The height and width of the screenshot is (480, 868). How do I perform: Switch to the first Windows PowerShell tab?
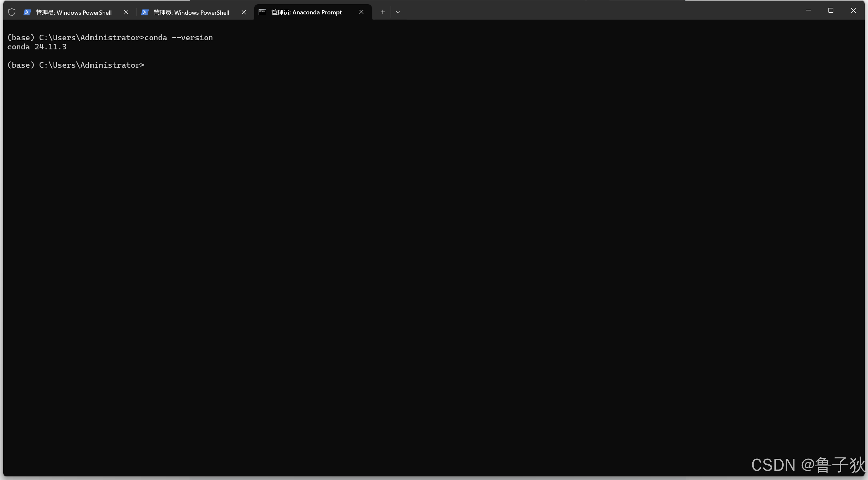click(74, 12)
